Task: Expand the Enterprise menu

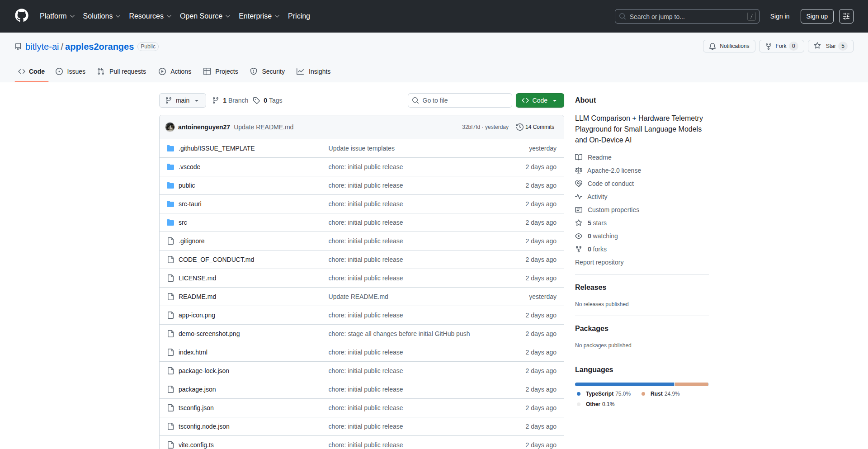Action: coord(259,16)
